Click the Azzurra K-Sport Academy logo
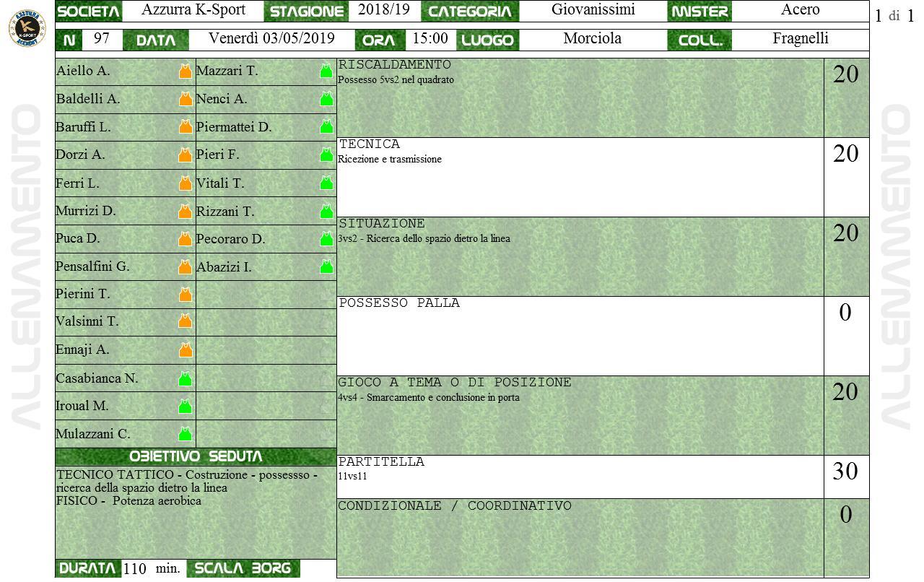 (27, 29)
